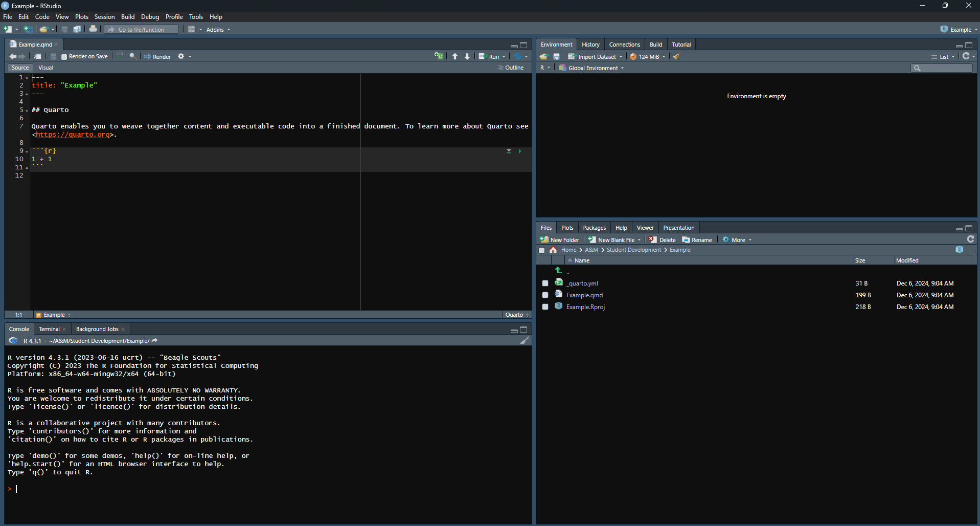The width and height of the screenshot is (980, 526).
Task: Click the R project directory cube icon in Files path
Action: click(x=960, y=249)
